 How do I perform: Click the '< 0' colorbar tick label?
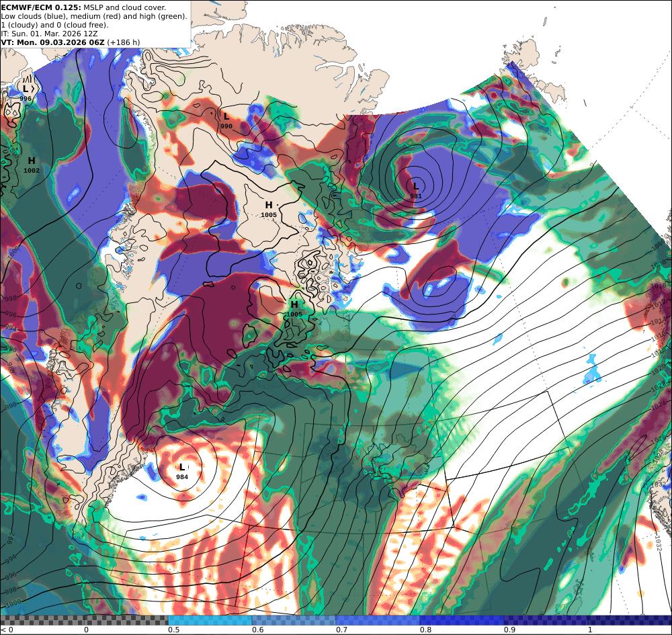coord(7,630)
